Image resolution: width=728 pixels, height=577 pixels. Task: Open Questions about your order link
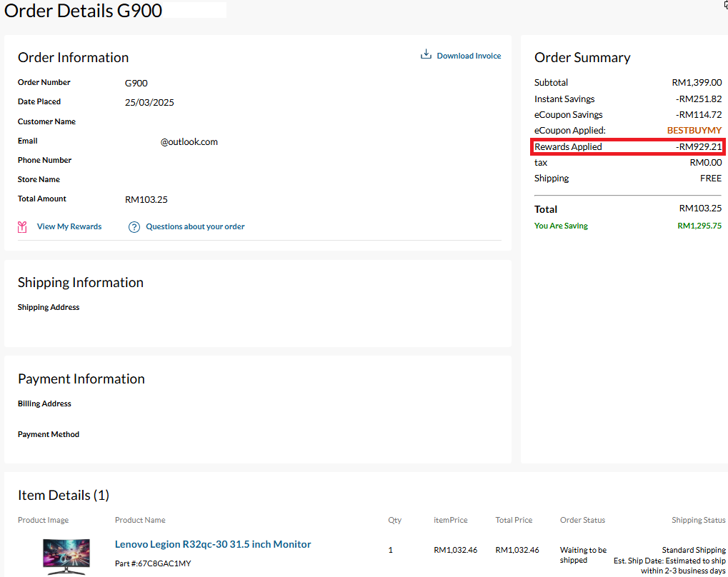pyautogui.click(x=195, y=226)
